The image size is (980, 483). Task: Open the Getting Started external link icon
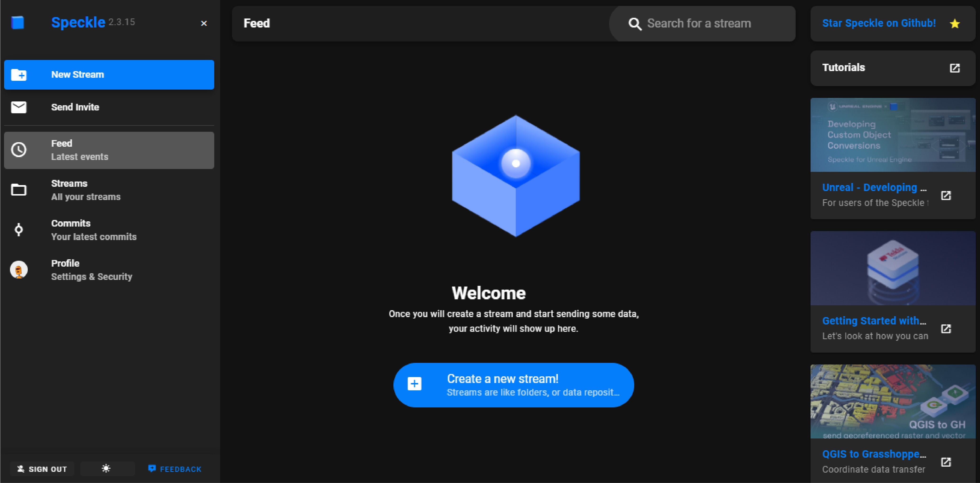947,328
